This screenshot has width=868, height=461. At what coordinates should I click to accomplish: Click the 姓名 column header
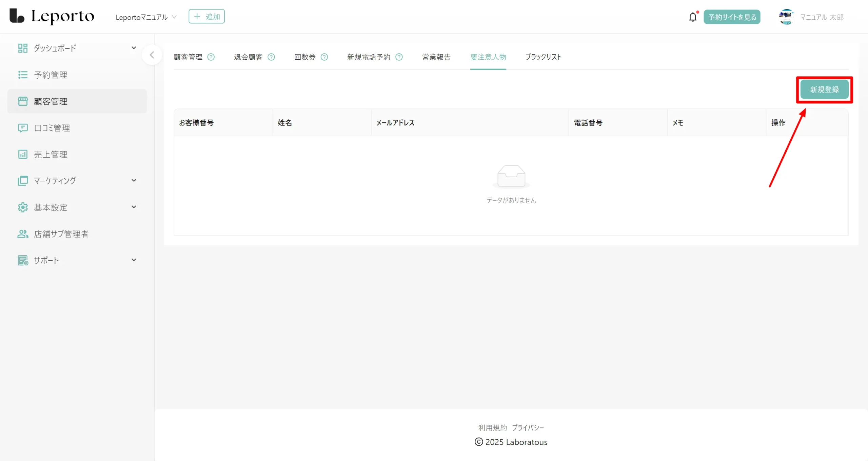pos(322,123)
